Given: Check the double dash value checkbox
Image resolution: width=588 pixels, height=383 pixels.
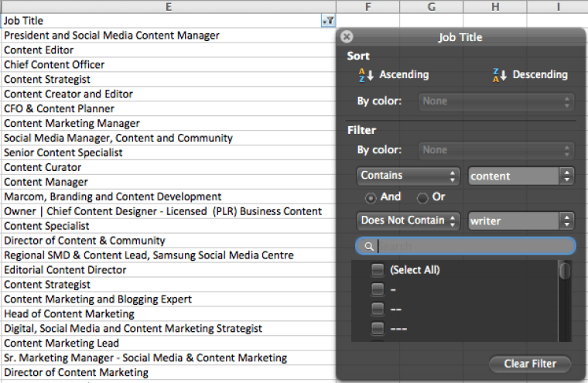Looking at the screenshot, I should tap(378, 309).
